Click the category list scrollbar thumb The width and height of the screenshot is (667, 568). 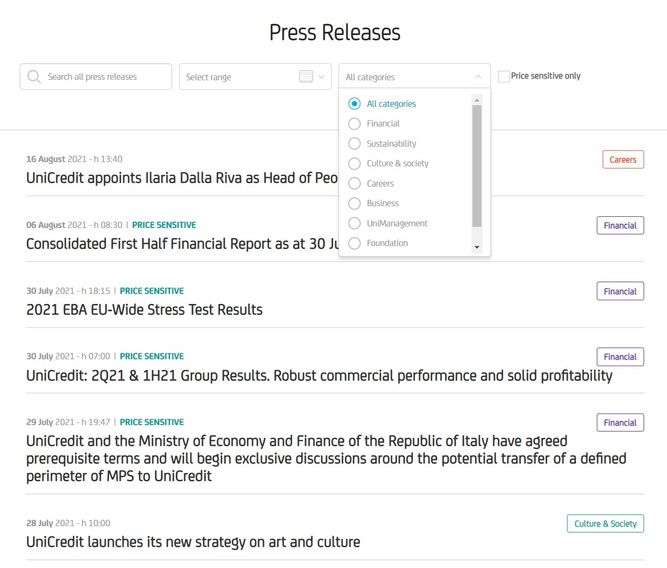click(477, 166)
